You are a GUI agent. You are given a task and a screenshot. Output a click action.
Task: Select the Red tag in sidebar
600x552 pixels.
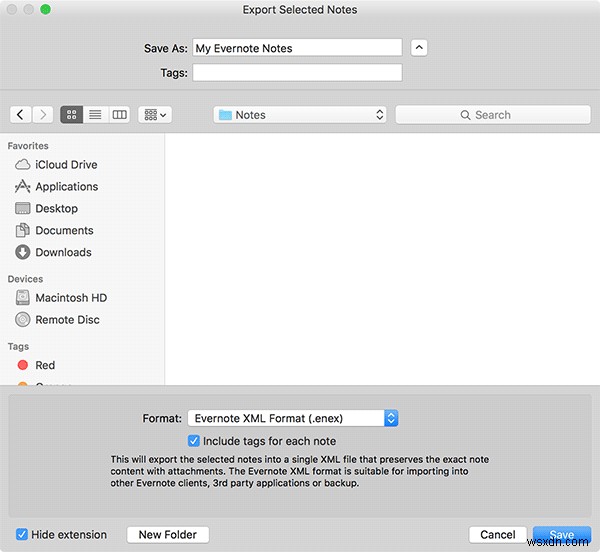tap(36, 365)
